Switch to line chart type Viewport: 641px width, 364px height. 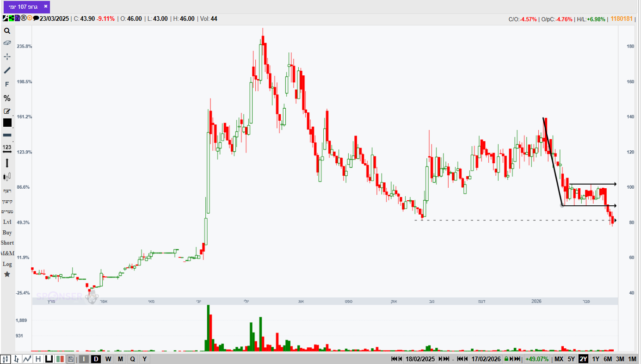pyautogui.click(x=27, y=359)
